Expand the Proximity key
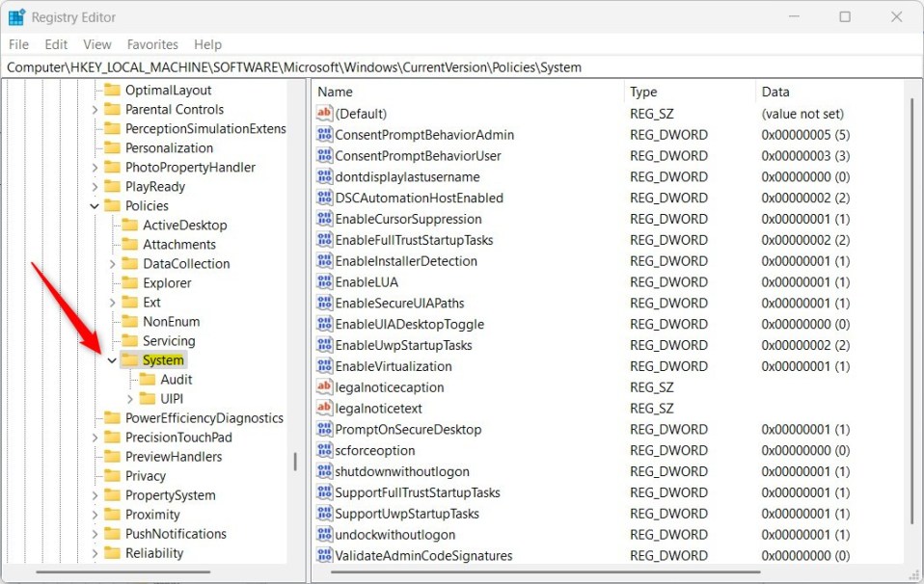The width and height of the screenshot is (924, 584). (95, 515)
